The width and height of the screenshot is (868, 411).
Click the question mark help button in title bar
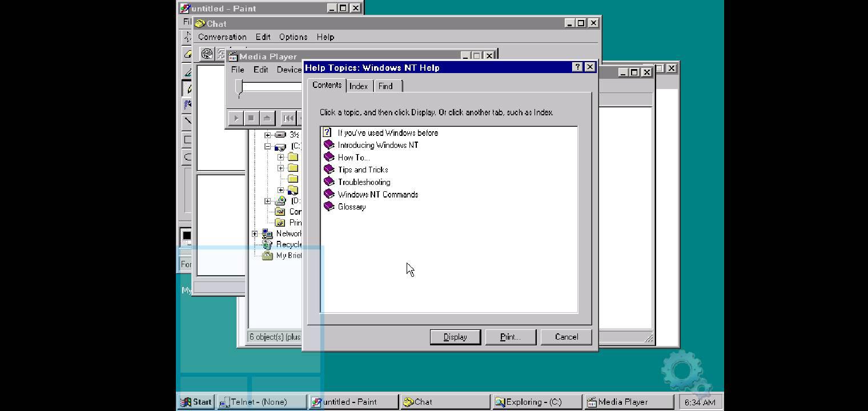[577, 67]
